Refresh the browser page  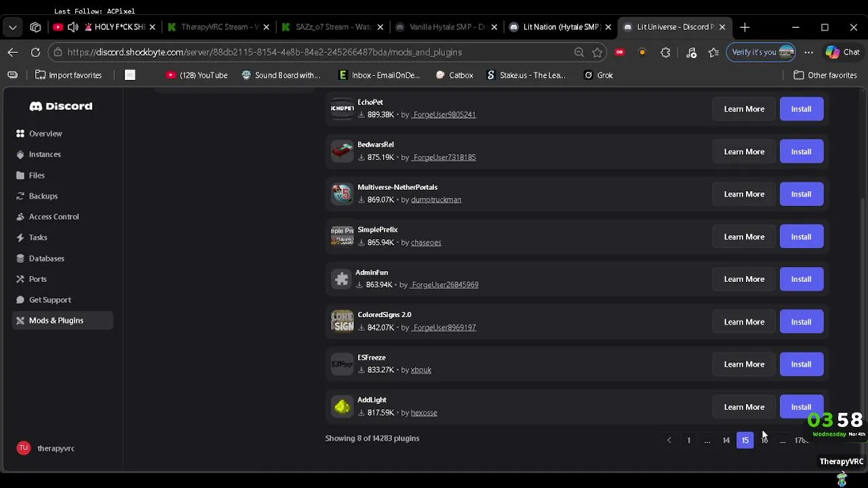point(35,52)
